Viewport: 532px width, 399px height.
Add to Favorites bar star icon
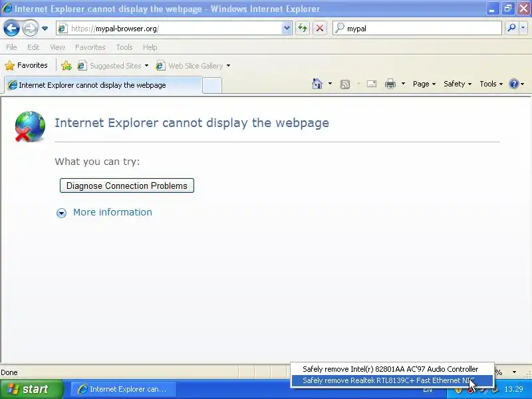[x=66, y=65]
